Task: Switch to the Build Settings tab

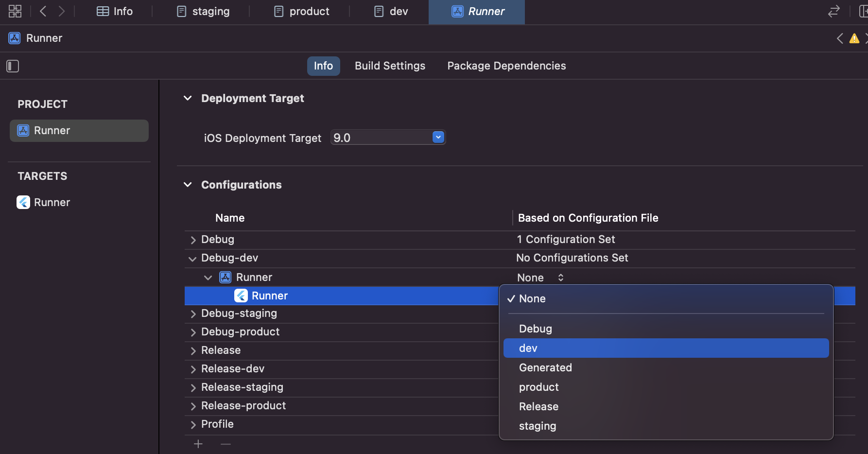Action: pos(389,66)
